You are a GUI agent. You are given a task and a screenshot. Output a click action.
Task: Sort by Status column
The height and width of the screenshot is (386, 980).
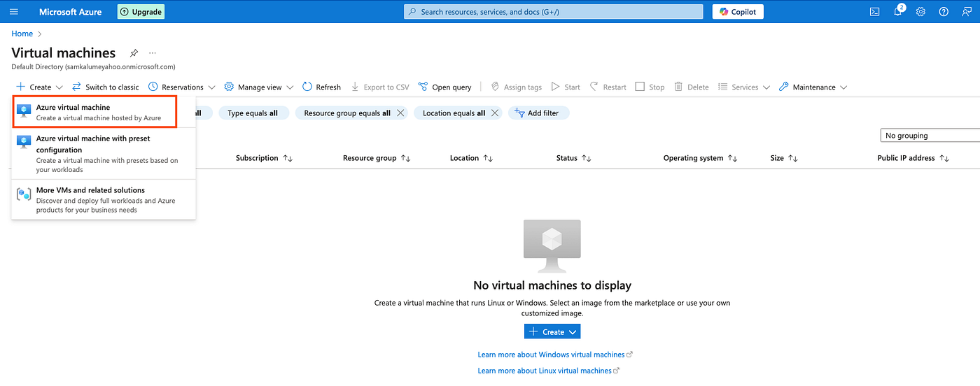(574, 158)
